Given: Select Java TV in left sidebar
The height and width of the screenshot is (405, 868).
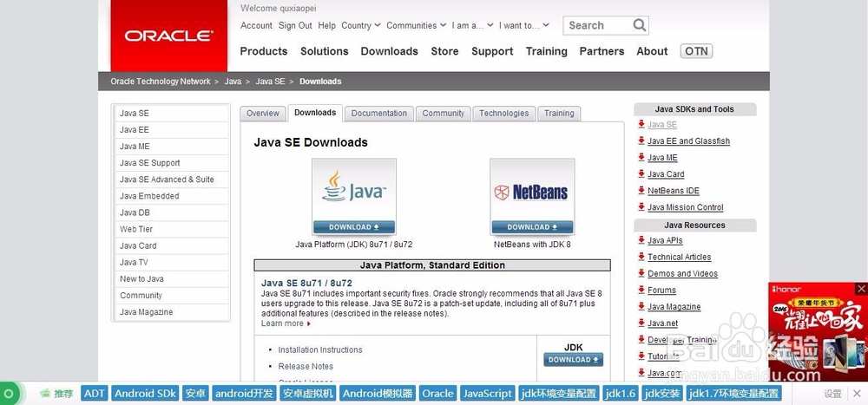Looking at the screenshot, I should click(172, 263).
